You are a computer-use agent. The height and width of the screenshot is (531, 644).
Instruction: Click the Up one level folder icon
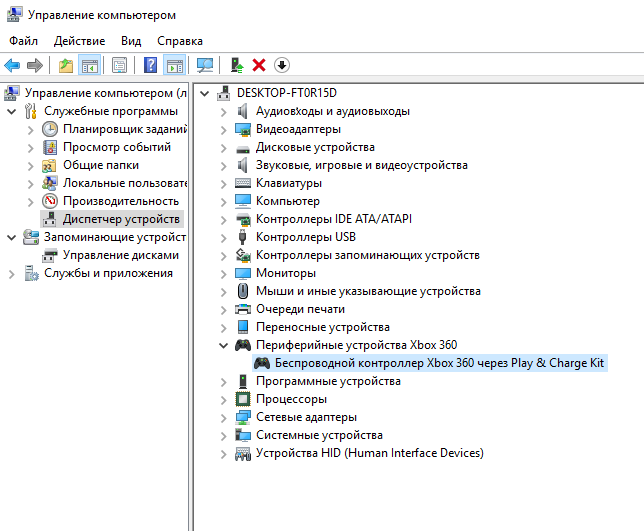[66, 65]
